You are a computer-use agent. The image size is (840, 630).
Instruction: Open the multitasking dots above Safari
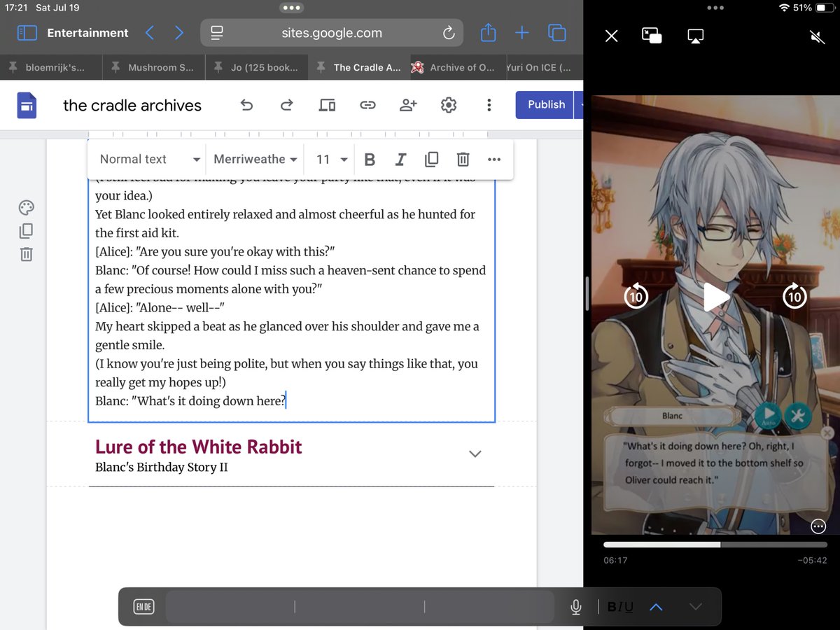point(291,8)
